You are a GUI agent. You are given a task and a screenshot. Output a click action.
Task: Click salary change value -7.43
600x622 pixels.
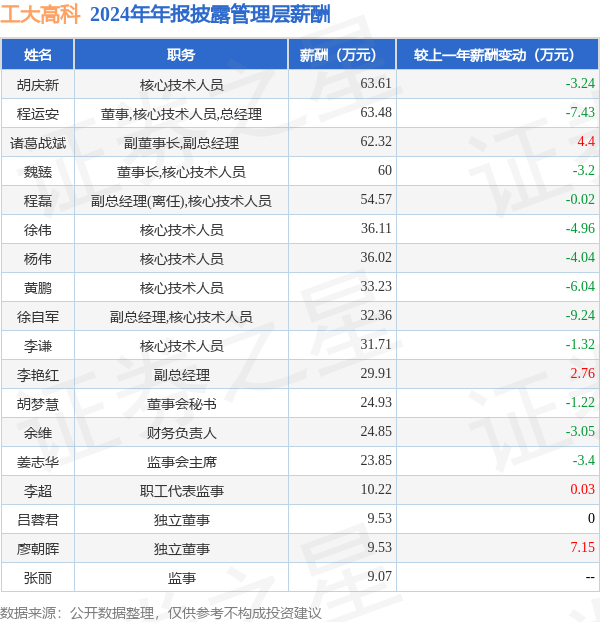point(580,112)
